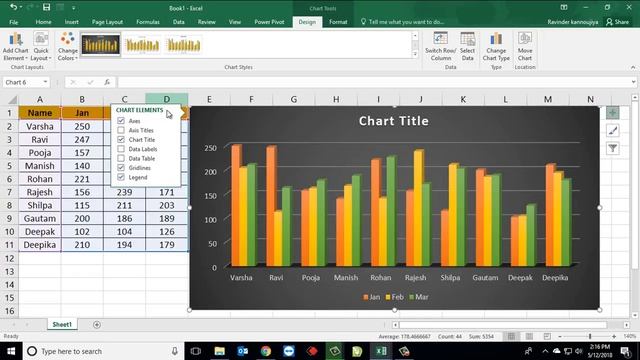Switch to Page Break Preview icon
Screen dimensions: 640x360
coord(547,336)
